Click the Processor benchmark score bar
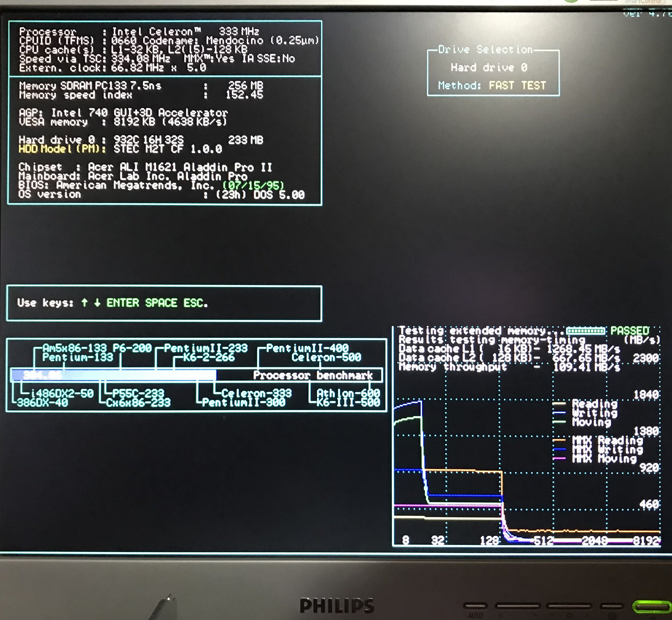Screen dimensions: 672x620 114,375
